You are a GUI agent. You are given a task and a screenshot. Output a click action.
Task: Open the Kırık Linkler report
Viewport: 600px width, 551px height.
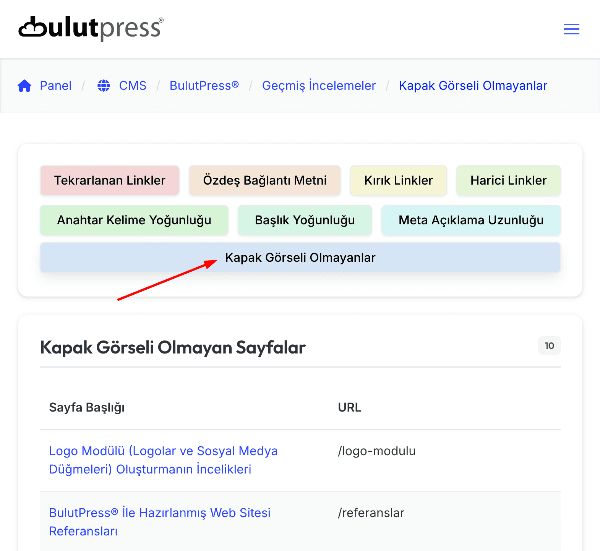point(398,180)
